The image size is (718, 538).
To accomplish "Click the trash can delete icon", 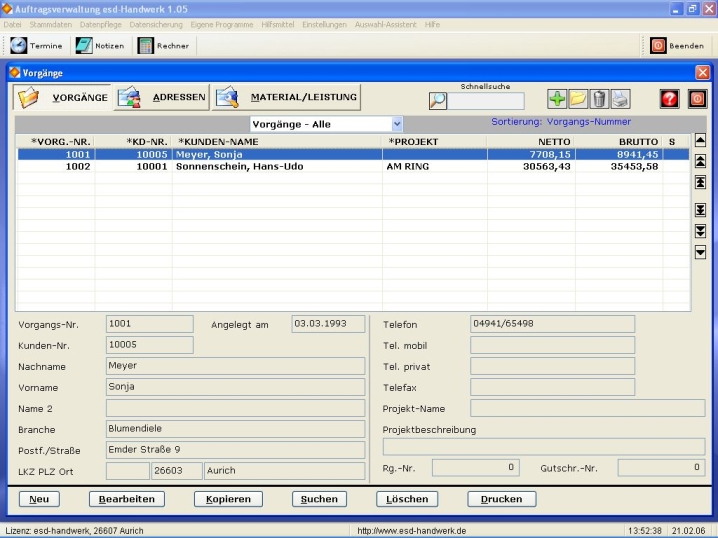I will [x=598, y=99].
